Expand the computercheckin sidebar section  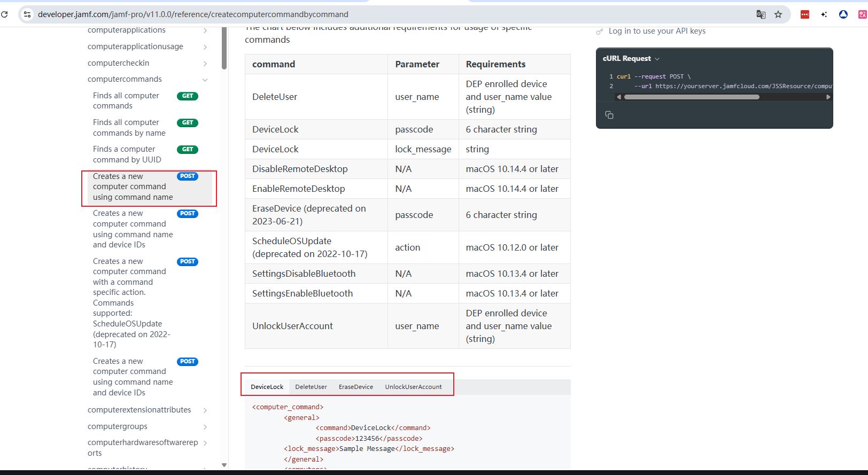[205, 64]
